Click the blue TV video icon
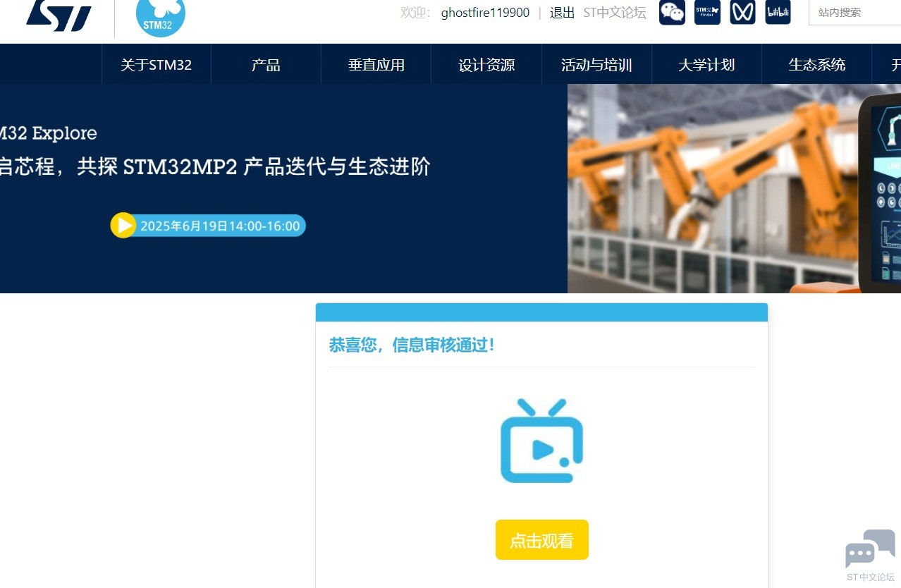Screen dimensions: 901x588 541,441
